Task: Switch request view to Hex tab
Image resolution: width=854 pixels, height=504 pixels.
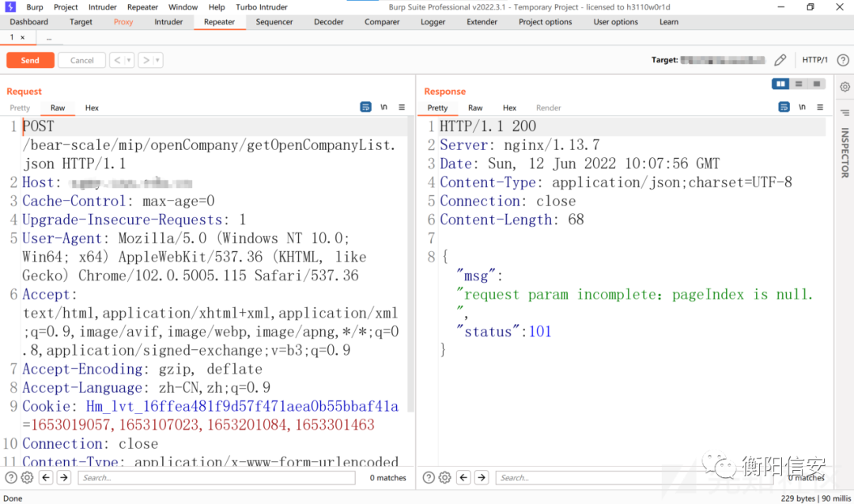Action: [x=92, y=107]
